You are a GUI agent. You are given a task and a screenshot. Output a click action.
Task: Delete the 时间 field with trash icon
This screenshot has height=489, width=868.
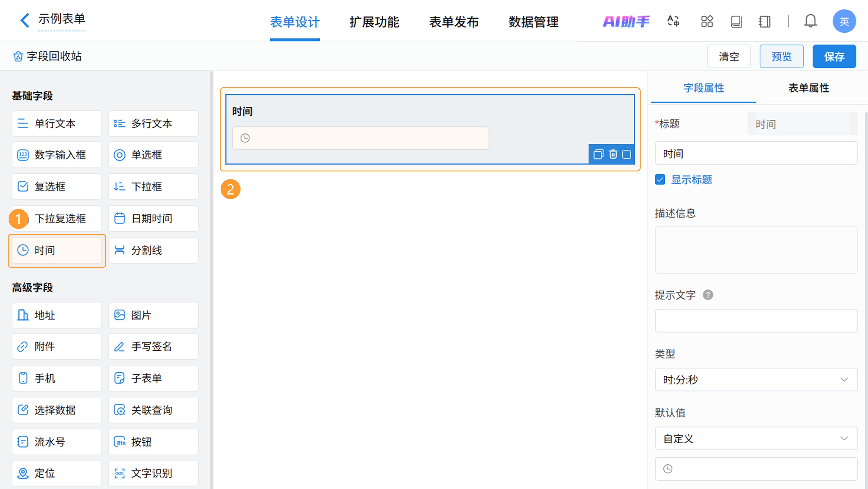(613, 154)
